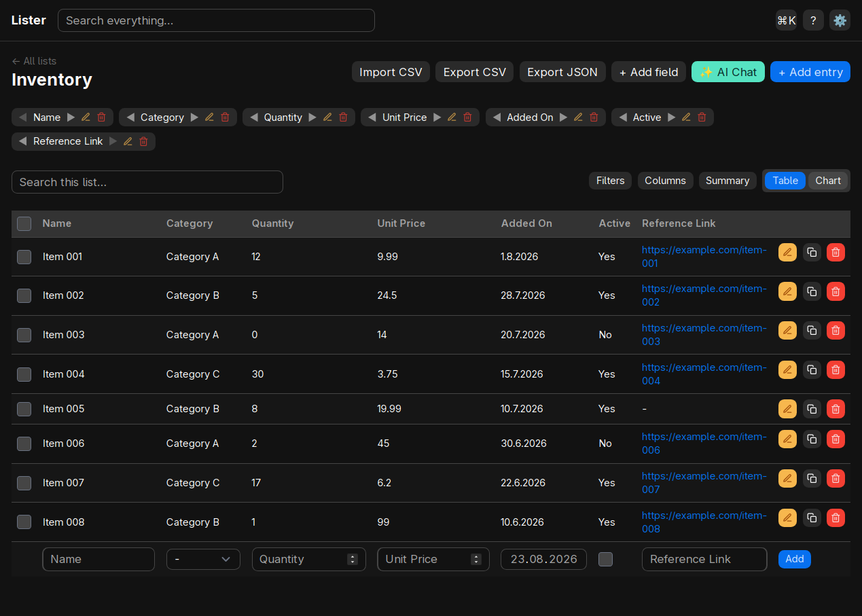The height and width of the screenshot is (616, 862).
Task: Select the Item 007 row checkbox
Action: [24, 483]
